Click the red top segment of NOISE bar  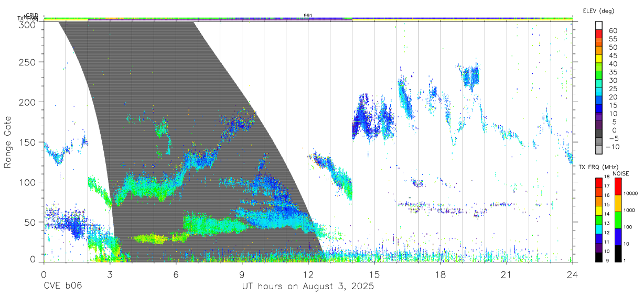pos(618,186)
